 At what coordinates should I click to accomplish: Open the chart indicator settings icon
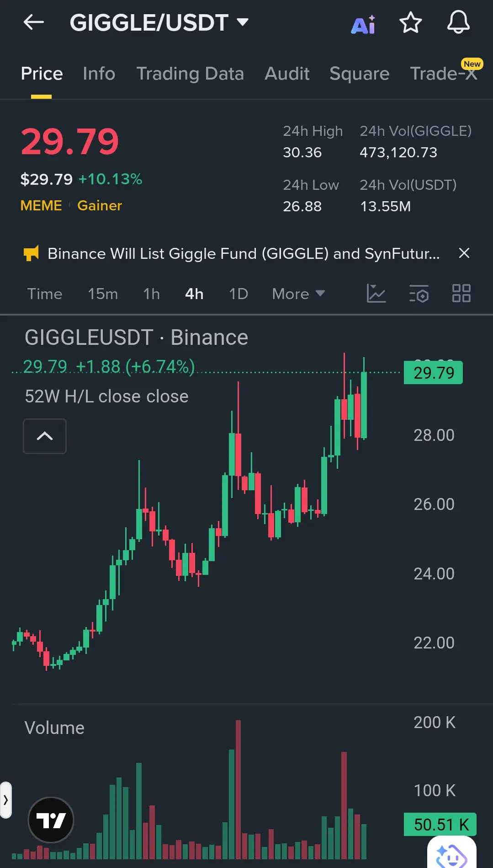point(419,293)
